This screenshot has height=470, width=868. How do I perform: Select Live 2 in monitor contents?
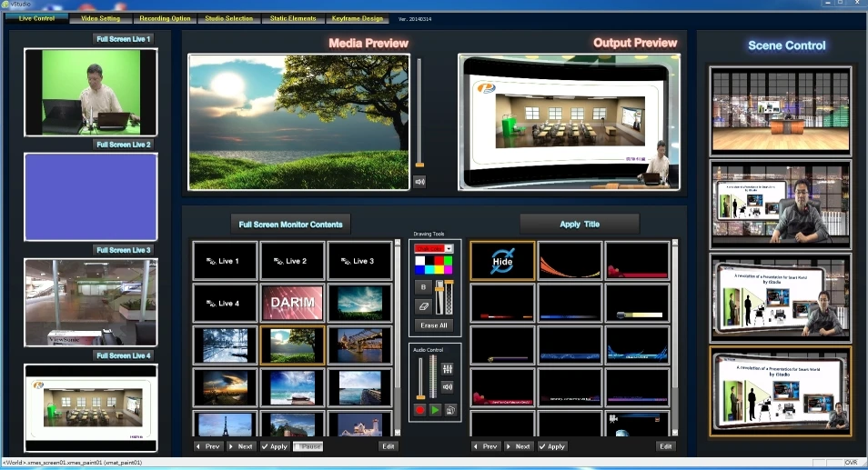point(292,260)
